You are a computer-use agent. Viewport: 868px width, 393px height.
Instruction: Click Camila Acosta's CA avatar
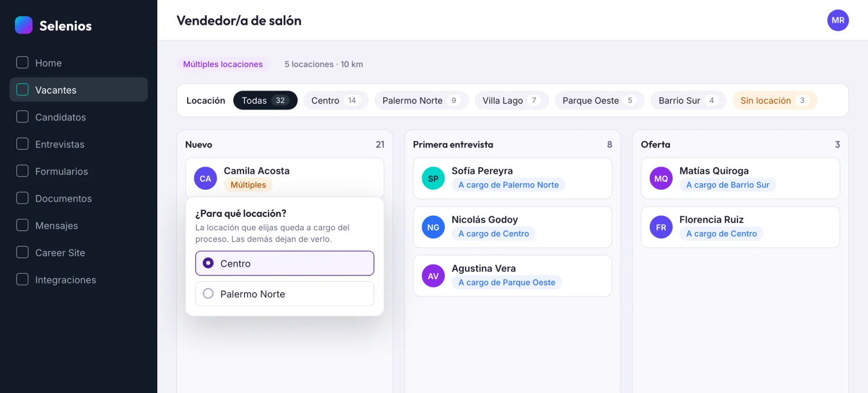206,178
